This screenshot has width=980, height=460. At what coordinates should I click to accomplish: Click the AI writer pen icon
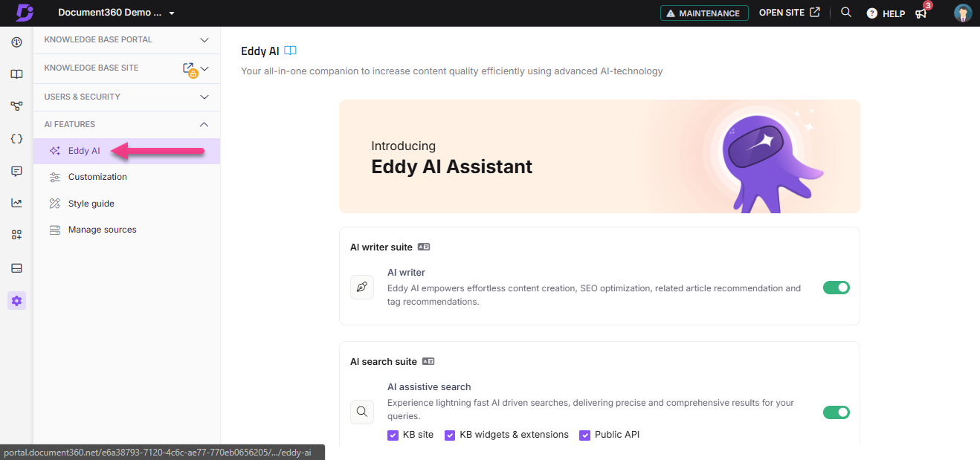[x=362, y=287]
